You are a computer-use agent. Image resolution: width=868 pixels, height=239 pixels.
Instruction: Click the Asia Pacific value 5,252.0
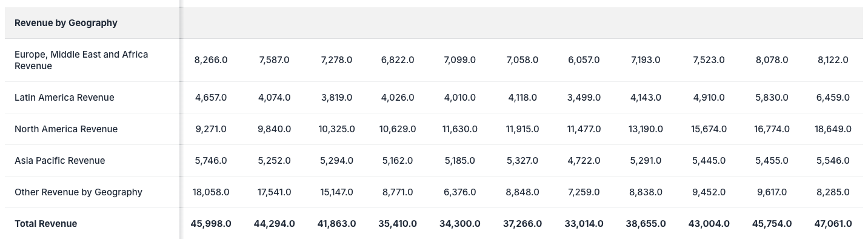point(274,161)
